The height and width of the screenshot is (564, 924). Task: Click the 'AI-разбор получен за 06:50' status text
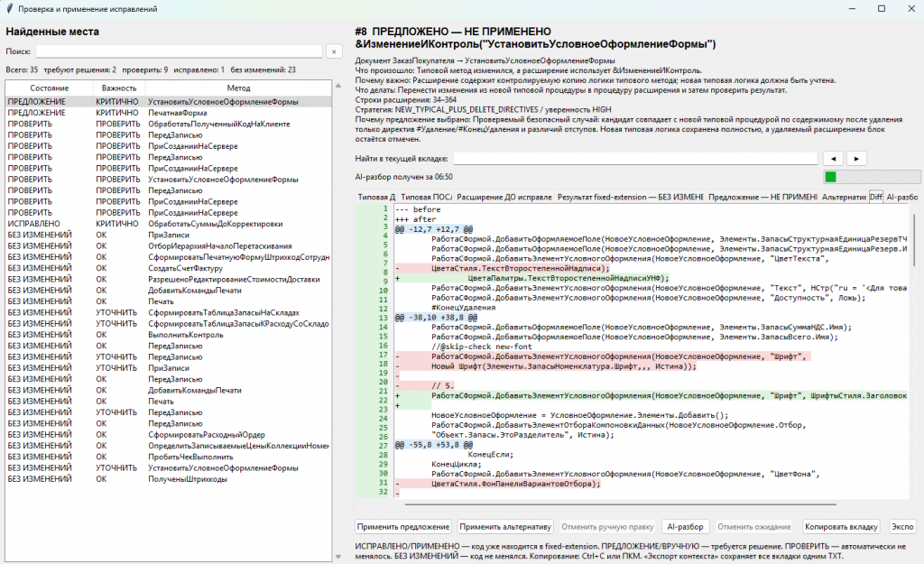403,177
